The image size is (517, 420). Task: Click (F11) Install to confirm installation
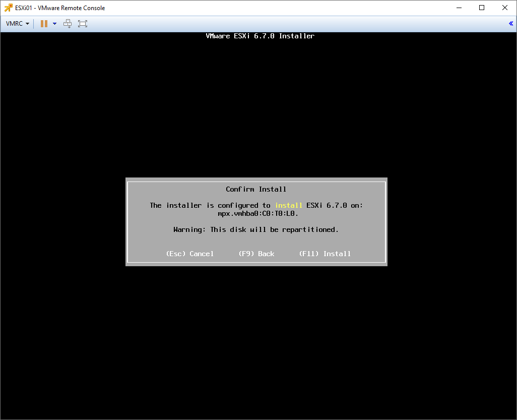325,254
